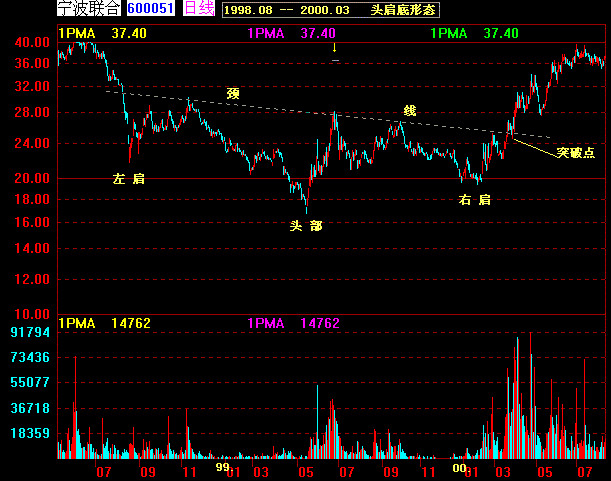
Task: Click the date range 头肩底形态 title box
Action: (331, 10)
